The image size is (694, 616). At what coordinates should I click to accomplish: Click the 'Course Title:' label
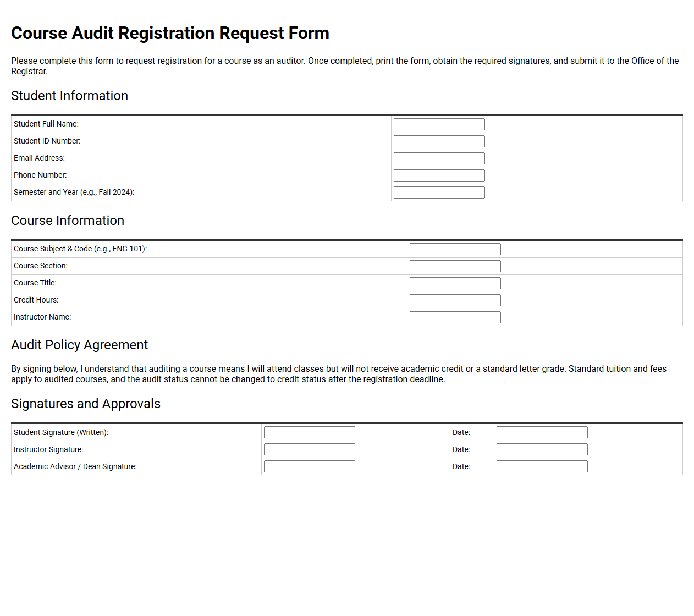[x=35, y=283]
